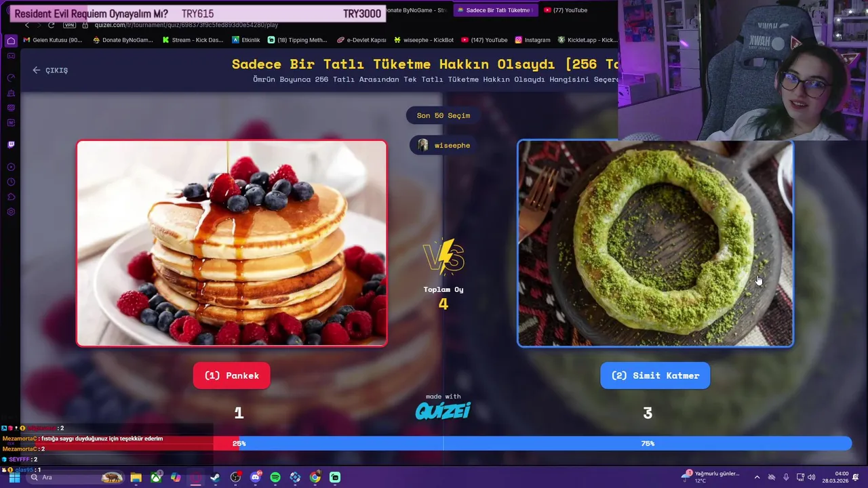Open the wiseephe - KickBot bookmark
Screen dimensions: 868x488
point(424,40)
